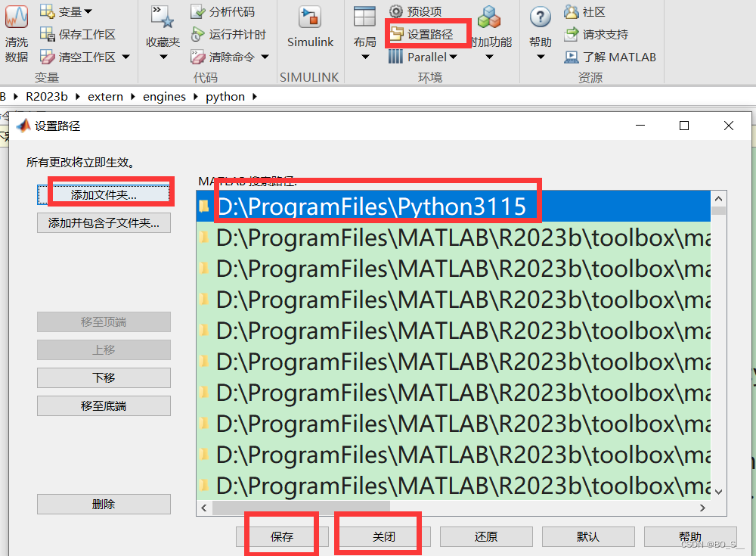
Task: Click 默认 default button
Action: [588, 536]
